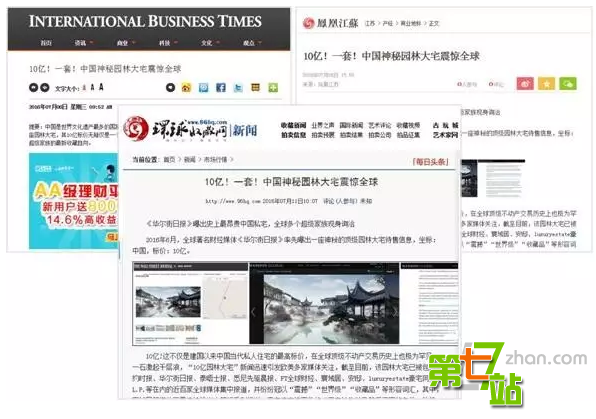Click 新闻 in the 环球收藏网 breadcrumb
Image resolution: width=596 pixels, height=419 pixels.
[x=190, y=160]
